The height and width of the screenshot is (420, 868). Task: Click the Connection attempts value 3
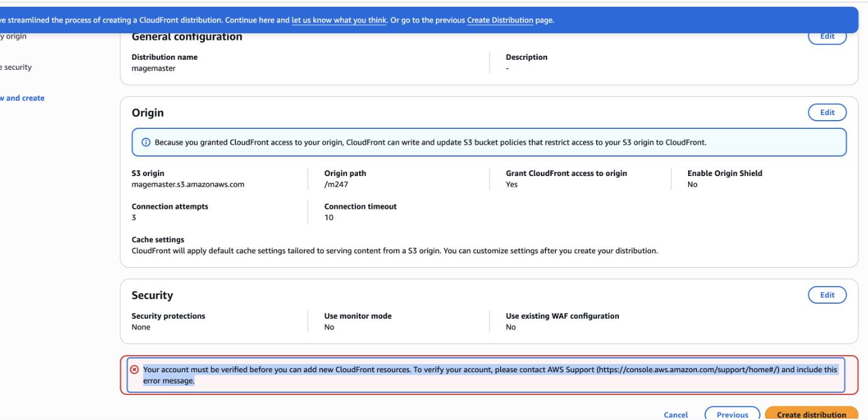[134, 218]
